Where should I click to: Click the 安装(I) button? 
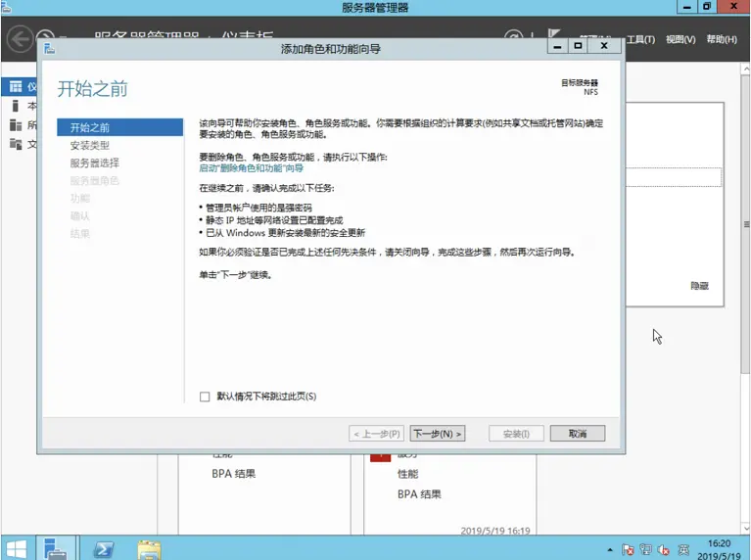tap(516, 434)
